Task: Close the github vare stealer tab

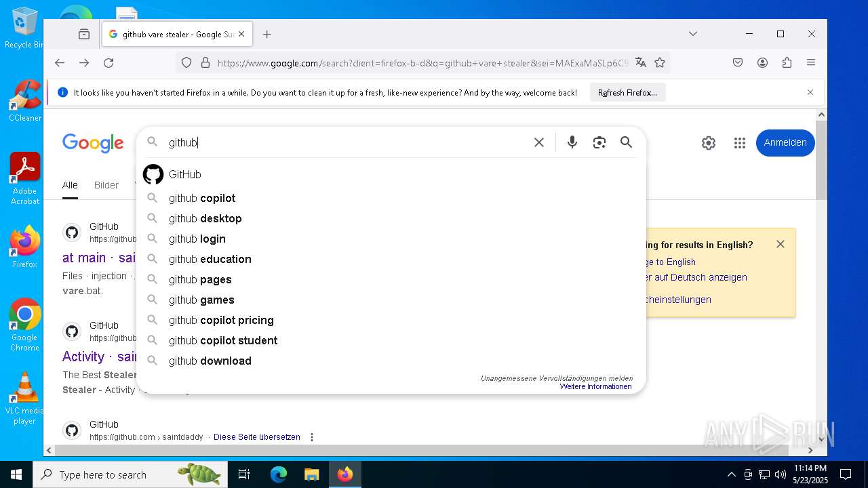Action: (x=241, y=34)
